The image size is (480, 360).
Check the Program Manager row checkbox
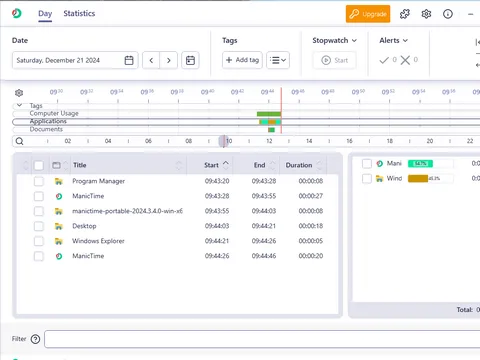coord(39,181)
